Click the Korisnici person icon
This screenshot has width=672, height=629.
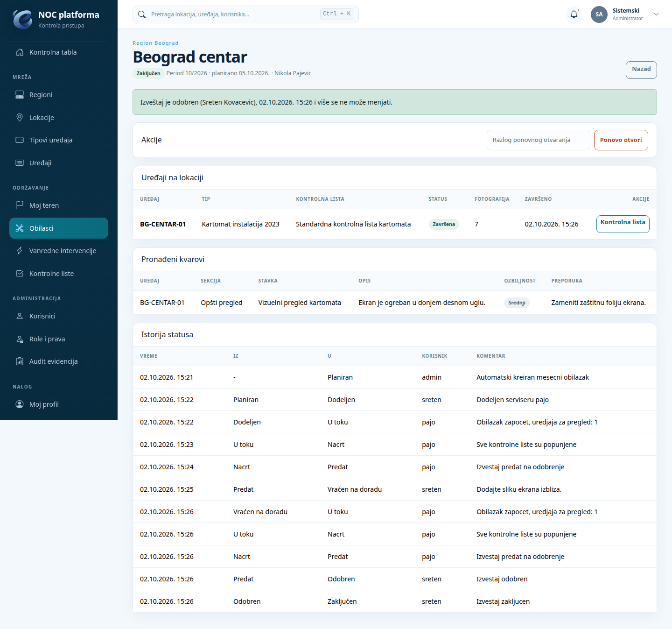click(20, 316)
